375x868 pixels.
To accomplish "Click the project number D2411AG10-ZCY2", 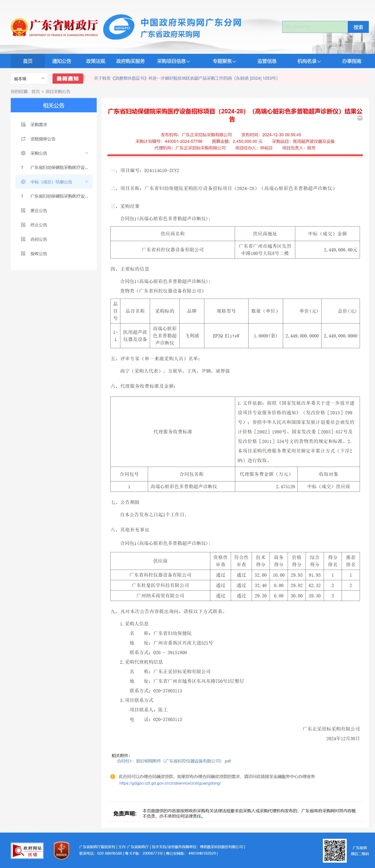I will pyautogui.click(x=162, y=170).
